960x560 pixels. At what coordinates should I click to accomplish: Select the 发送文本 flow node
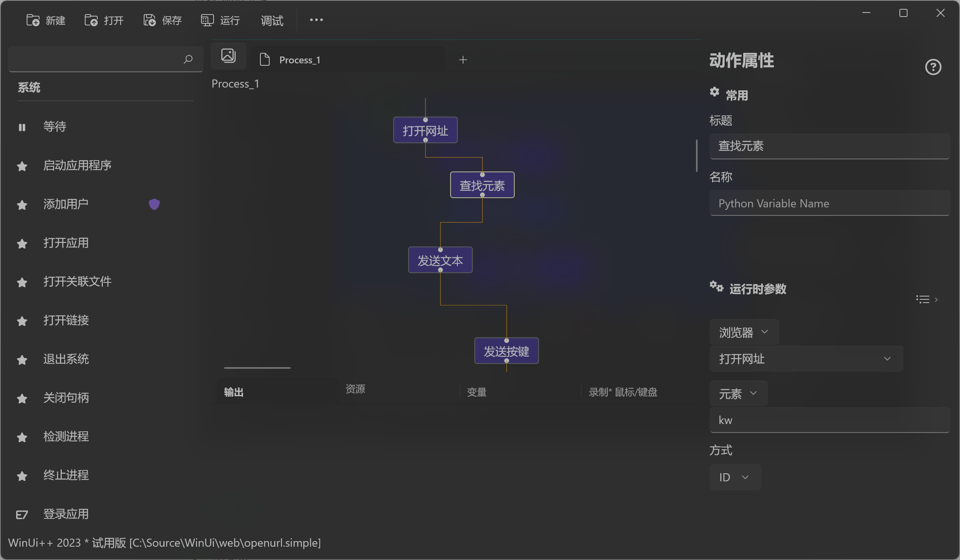pyautogui.click(x=440, y=260)
